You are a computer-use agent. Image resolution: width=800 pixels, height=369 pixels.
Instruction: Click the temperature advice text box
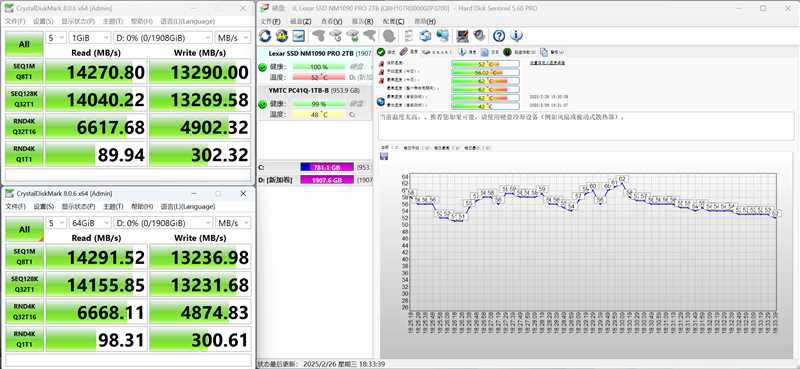click(x=586, y=126)
